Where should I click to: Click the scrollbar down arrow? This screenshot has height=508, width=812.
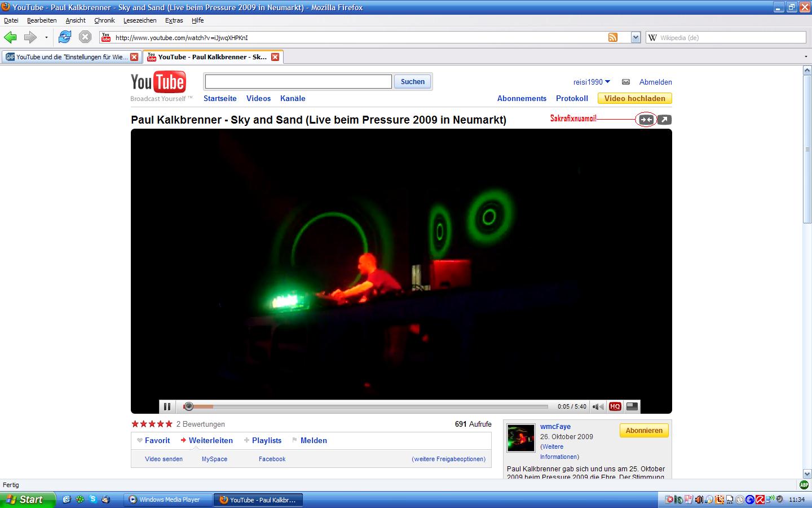(807, 474)
